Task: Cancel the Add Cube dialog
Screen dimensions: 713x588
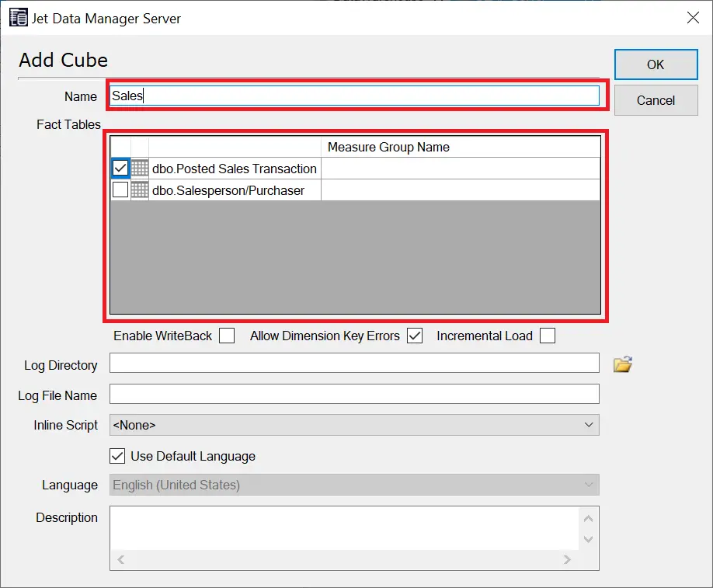Action: pyautogui.click(x=656, y=100)
